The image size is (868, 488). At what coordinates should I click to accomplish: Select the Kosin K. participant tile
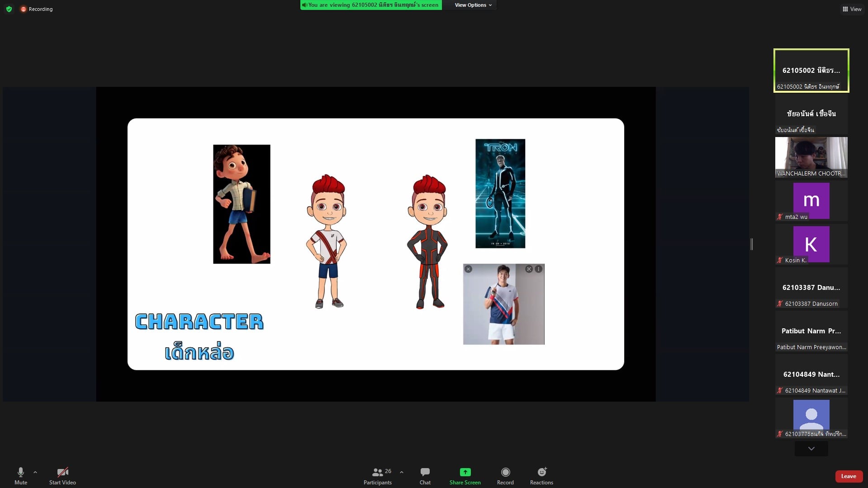811,244
